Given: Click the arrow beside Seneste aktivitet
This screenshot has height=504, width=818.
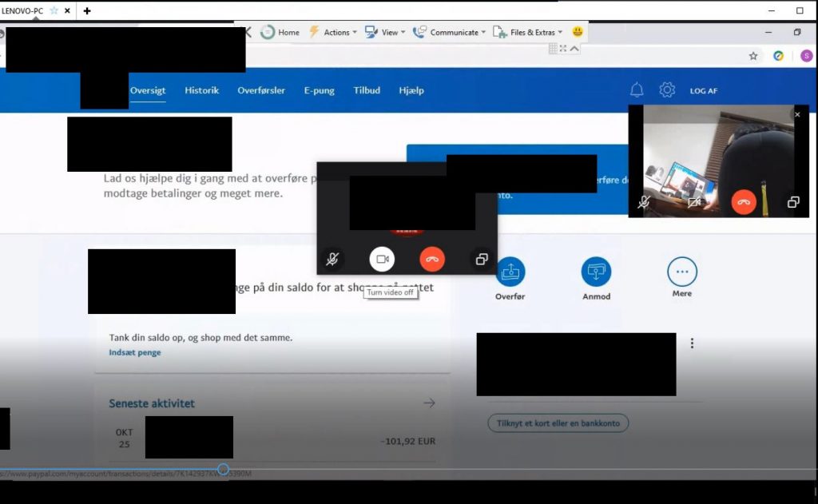Looking at the screenshot, I should pyautogui.click(x=429, y=403).
